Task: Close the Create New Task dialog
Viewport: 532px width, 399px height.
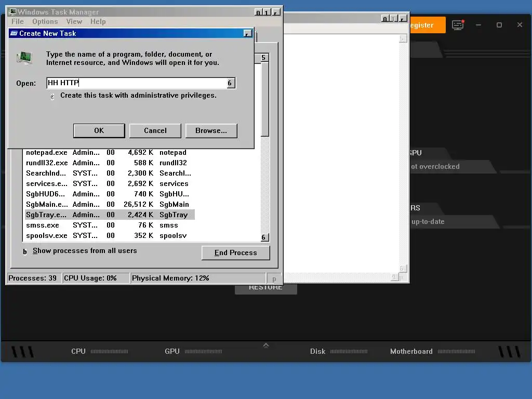Action: pyautogui.click(x=248, y=33)
